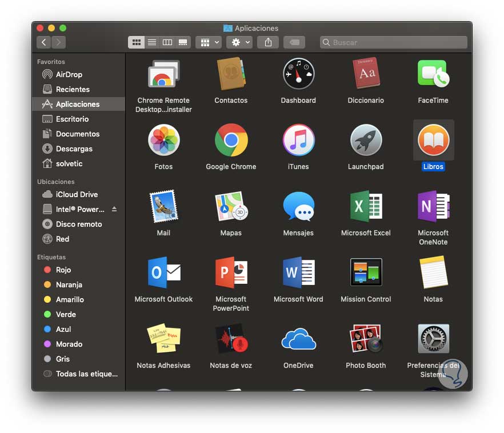Select the OneDrive app icon
The width and height of the screenshot is (504, 433).
point(298,339)
